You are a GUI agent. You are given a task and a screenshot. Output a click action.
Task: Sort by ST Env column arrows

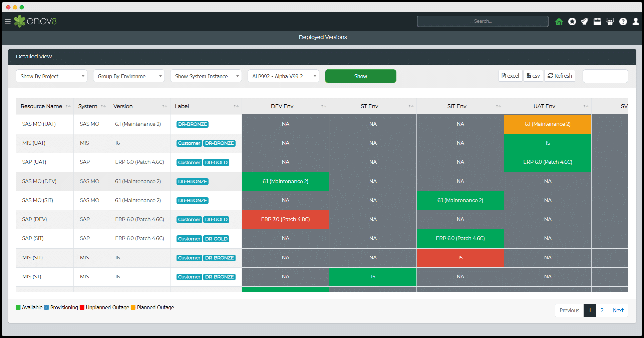pos(411,106)
